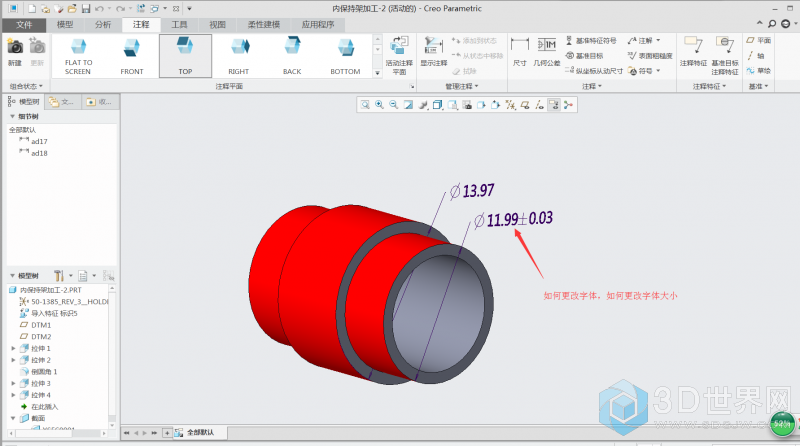This screenshot has width=800, height=446.
Task: Switch to the 分析 ribbon tab
Action: pos(103,24)
